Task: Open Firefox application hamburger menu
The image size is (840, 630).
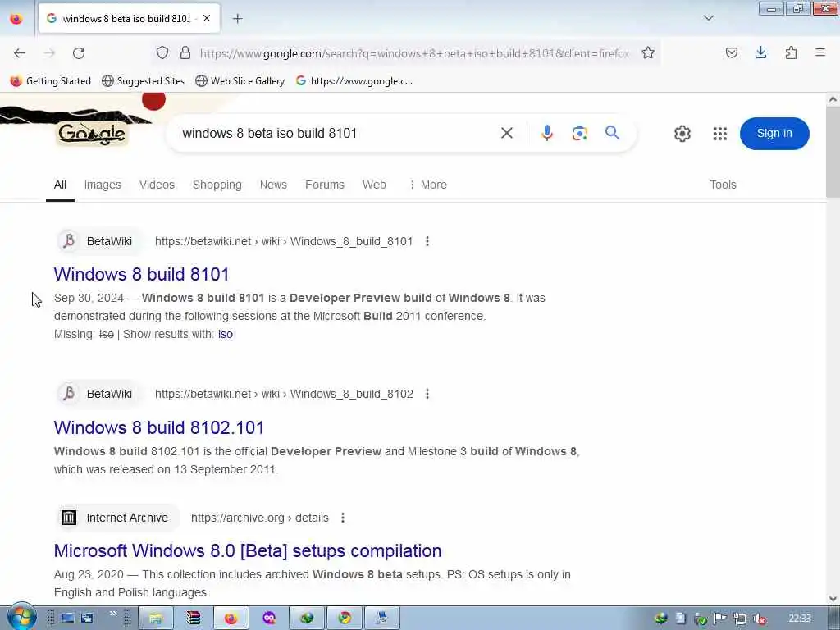Action: (x=819, y=52)
